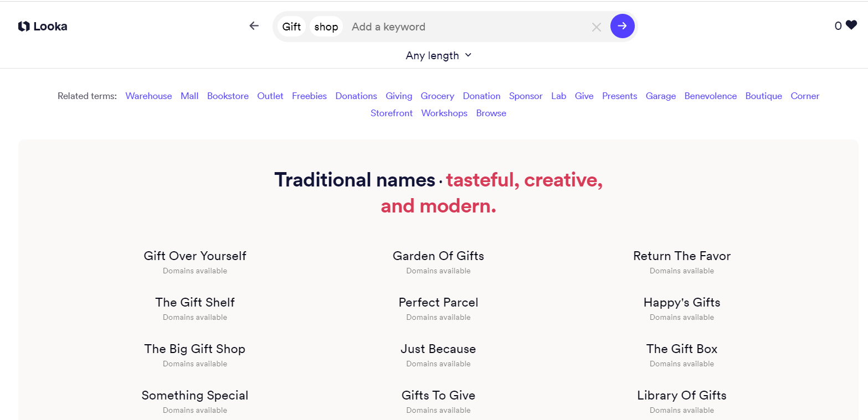Choose the name Library Of Gifts
The width and height of the screenshot is (868, 420).
682,395
